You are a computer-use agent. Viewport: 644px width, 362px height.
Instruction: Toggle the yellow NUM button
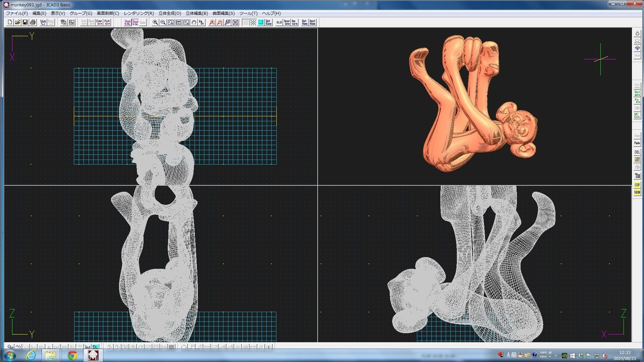637,192
